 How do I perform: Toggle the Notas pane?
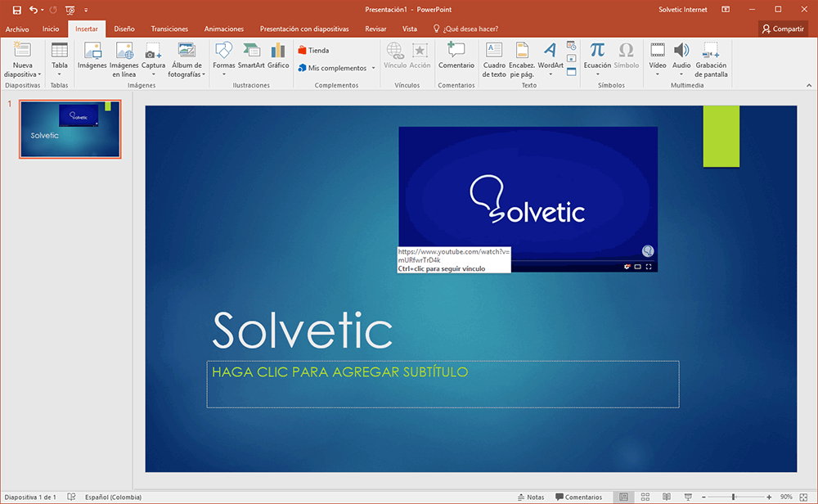(531, 497)
